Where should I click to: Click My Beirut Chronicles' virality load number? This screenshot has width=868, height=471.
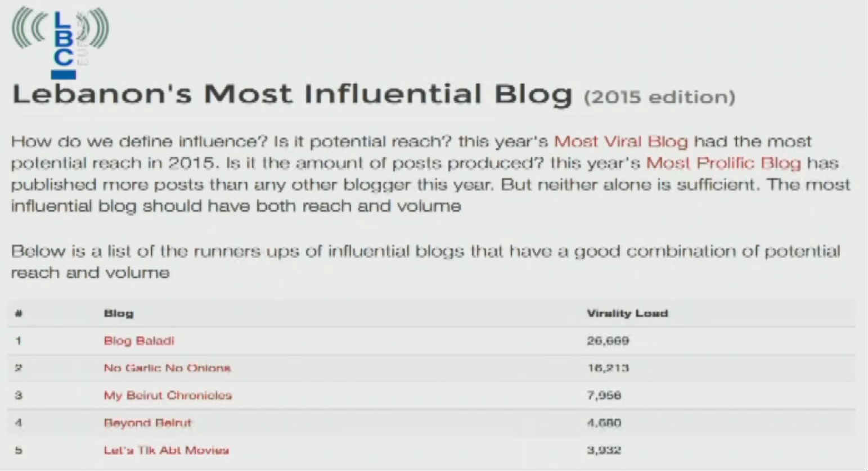[604, 395]
